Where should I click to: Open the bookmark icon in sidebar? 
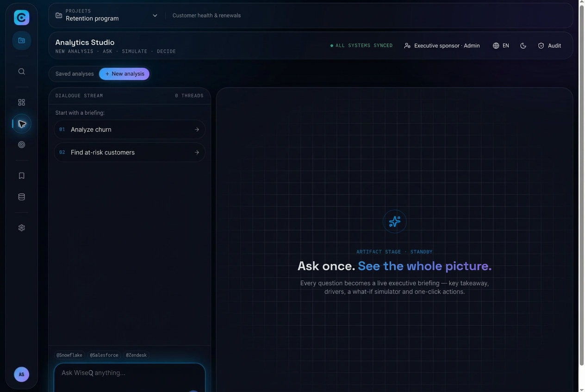pos(21,176)
